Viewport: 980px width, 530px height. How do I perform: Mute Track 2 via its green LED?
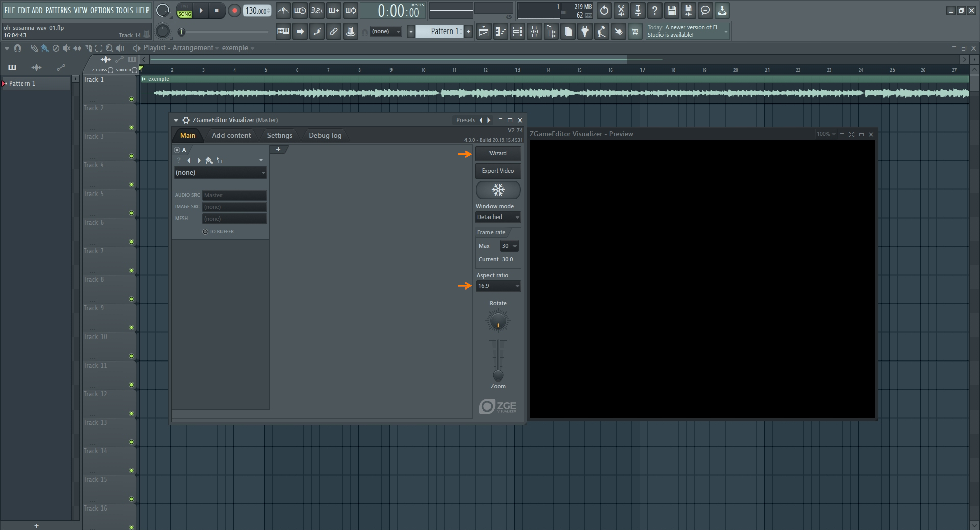[131, 128]
